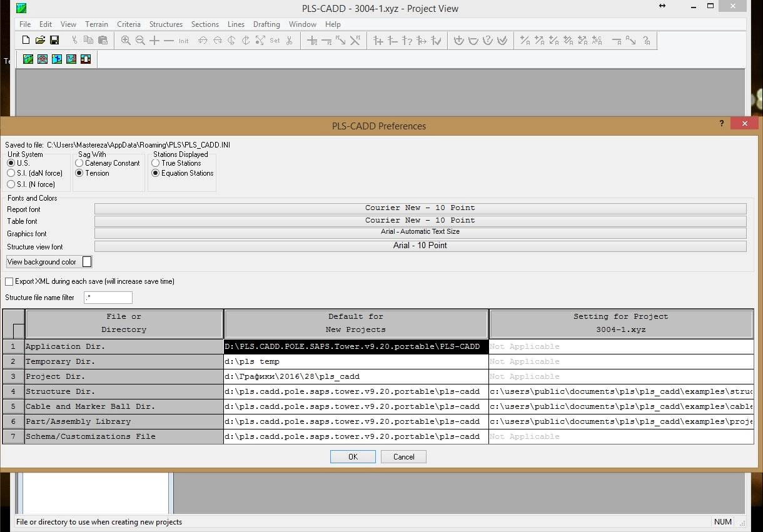Viewport: 763px width, 532px height.
Task: Click the Report font Courier New button
Action: point(420,208)
